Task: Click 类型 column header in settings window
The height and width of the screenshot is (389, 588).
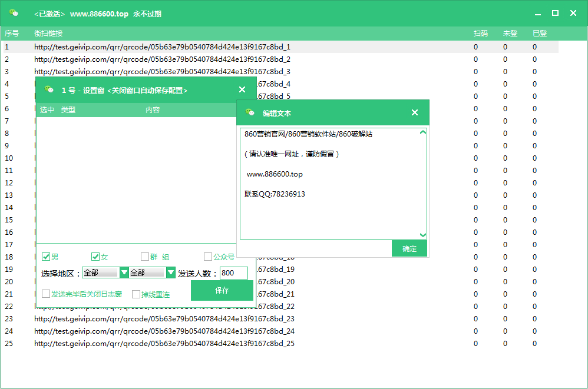Action: (68, 109)
